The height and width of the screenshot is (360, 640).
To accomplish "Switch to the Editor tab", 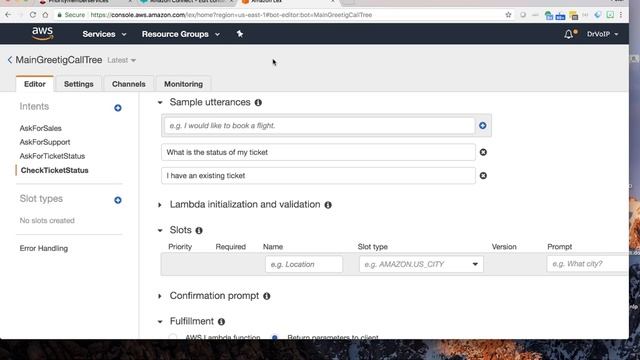I will tap(35, 84).
